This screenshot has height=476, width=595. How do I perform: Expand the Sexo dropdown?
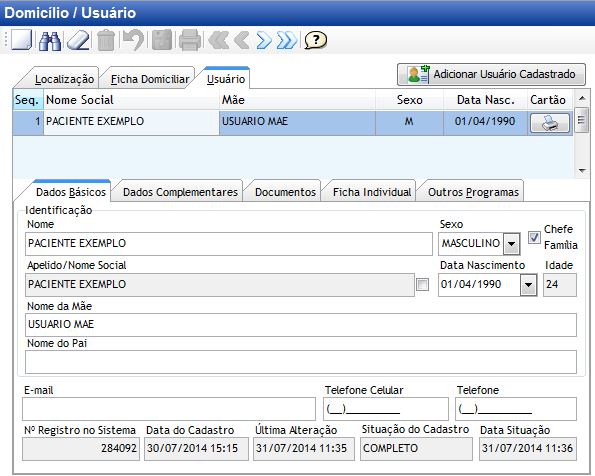pos(511,243)
